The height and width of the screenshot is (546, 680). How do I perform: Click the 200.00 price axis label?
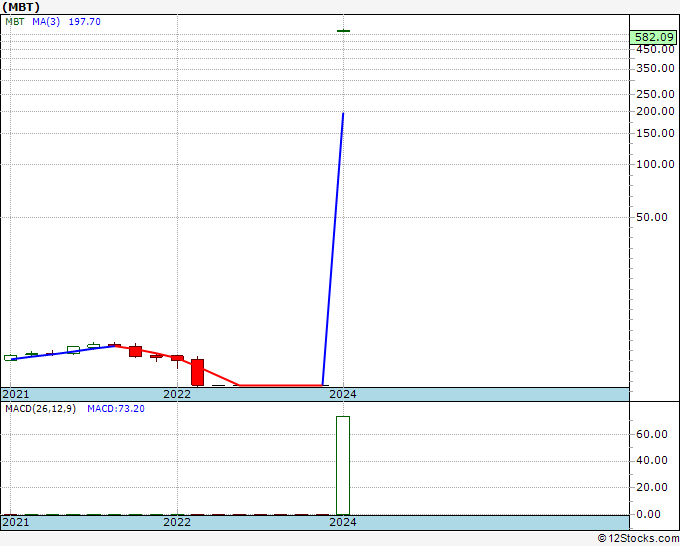[x=655, y=111]
